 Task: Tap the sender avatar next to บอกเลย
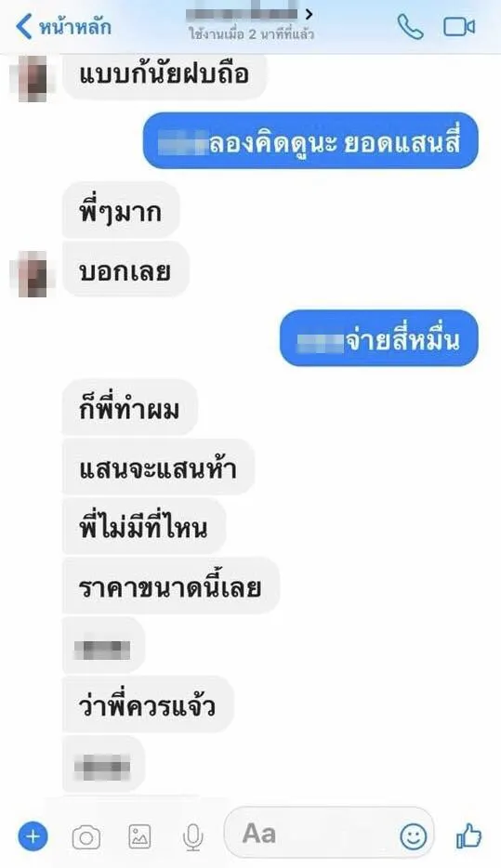tap(33, 274)
